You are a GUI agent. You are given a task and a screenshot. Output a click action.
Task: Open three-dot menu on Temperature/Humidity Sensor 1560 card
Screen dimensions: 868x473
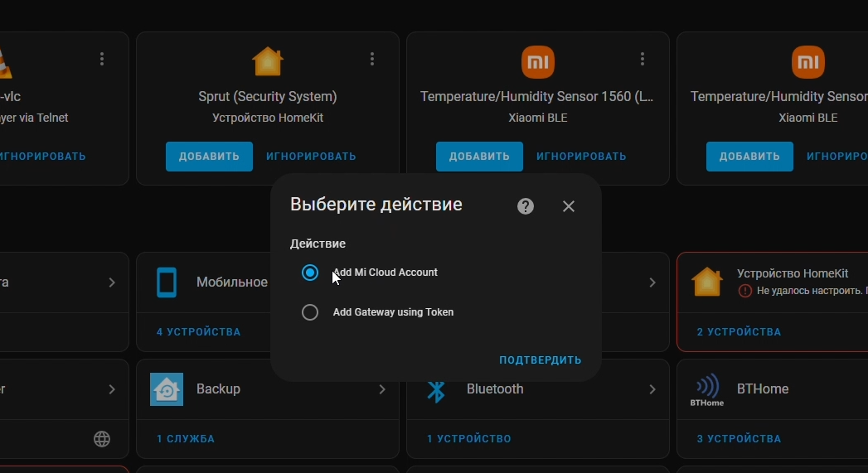click(643, 59)
